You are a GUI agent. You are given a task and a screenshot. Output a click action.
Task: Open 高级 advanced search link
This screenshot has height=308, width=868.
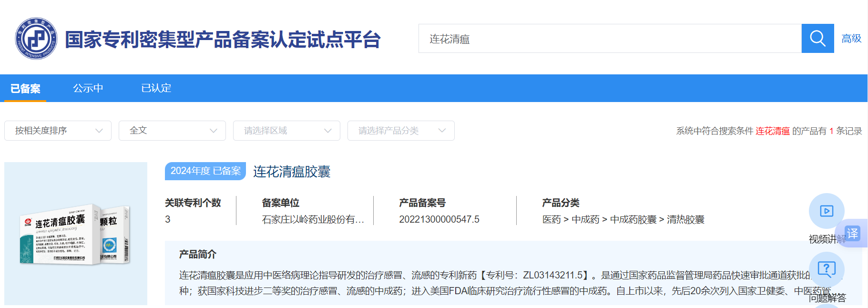pyautogui.click(x=851, y=39)
